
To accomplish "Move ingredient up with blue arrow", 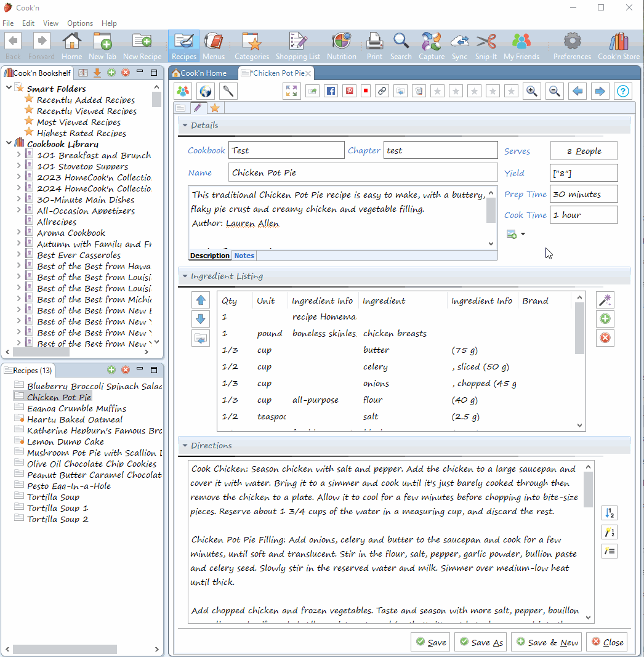I will point(201,300).
